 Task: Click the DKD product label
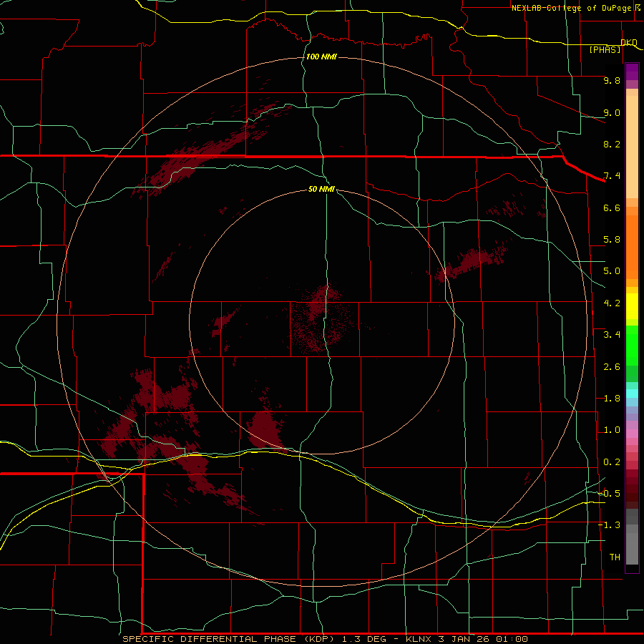(628, 43)
